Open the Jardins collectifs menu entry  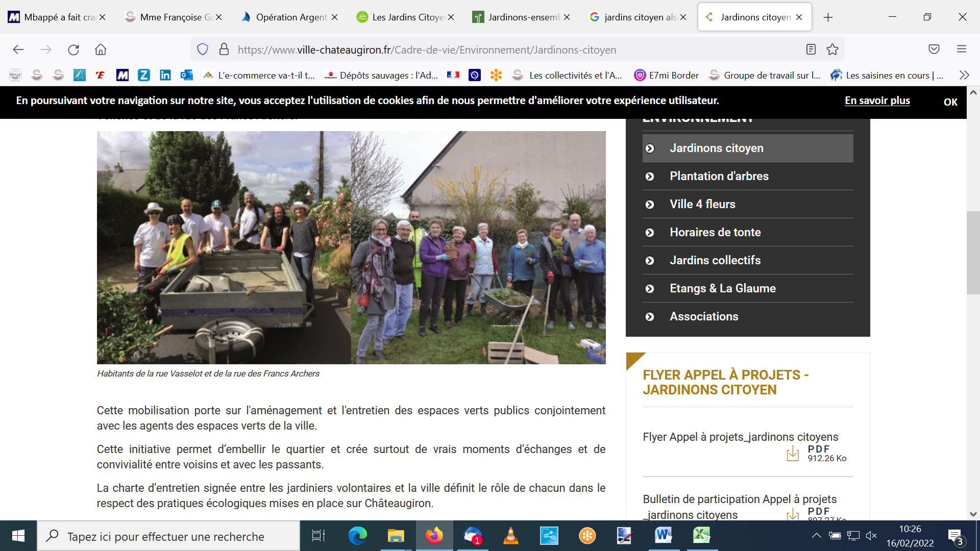point(715,260)
